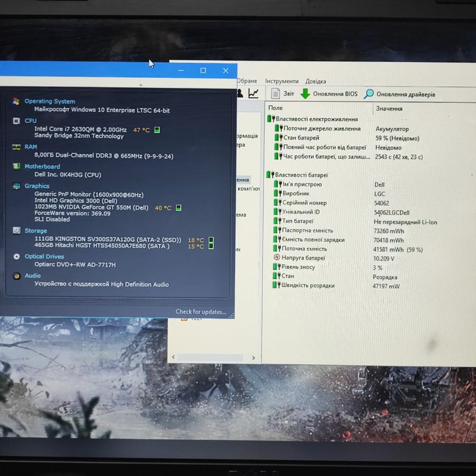
Task: Open the Довідка menu
Action: 316,81
